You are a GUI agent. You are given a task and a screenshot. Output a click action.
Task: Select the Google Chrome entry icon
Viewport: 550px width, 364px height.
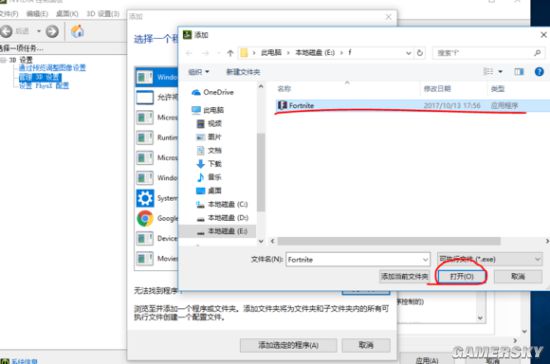145,218
